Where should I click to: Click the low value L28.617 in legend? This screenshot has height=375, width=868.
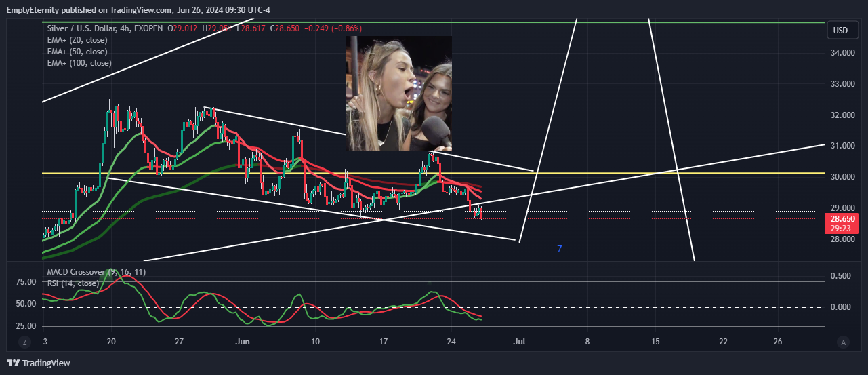[x=251, y=28]
